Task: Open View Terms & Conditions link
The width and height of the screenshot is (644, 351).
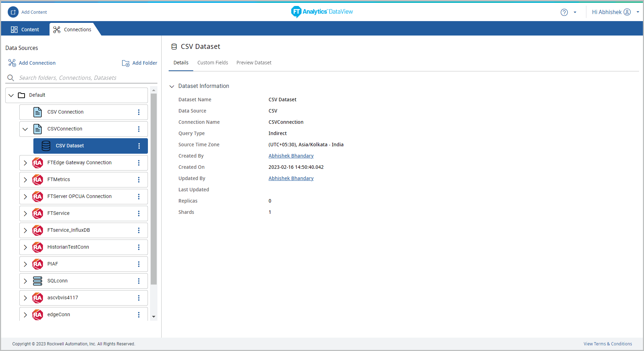Action: [607, 344]
